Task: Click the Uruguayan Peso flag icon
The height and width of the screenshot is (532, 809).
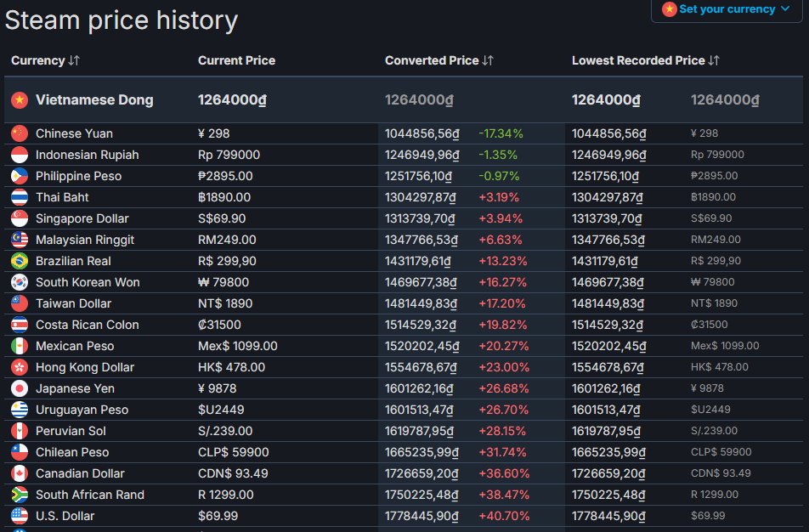Action: click(x=20, y=410)
